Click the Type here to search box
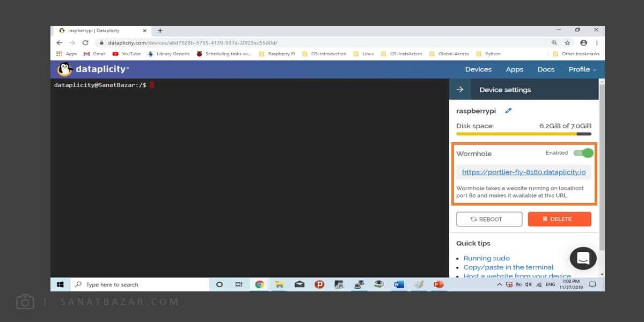The image size is (644, 322). [140, 284]
